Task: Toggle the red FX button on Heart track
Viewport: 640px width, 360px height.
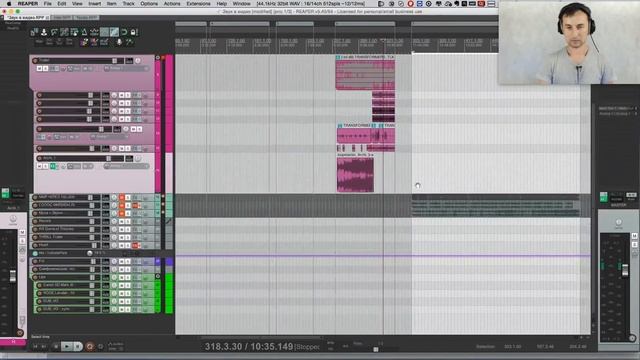Action: click(x=136, y=245)
